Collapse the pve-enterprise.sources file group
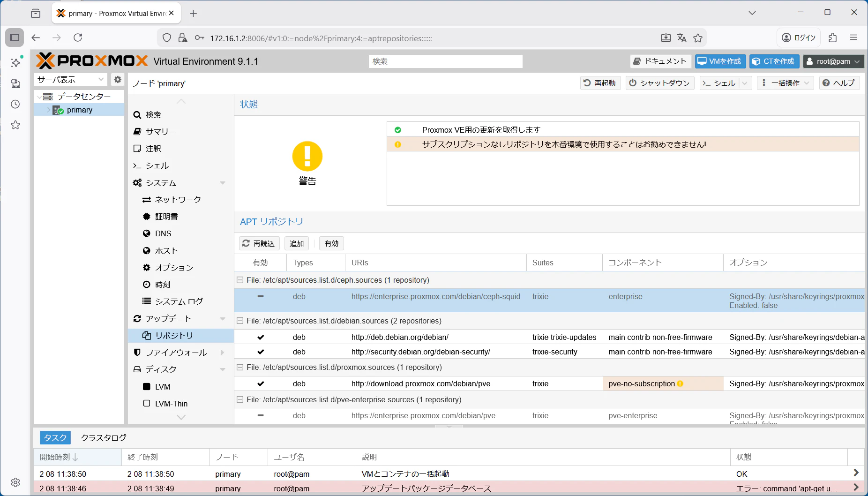 (x=240, y=399)
